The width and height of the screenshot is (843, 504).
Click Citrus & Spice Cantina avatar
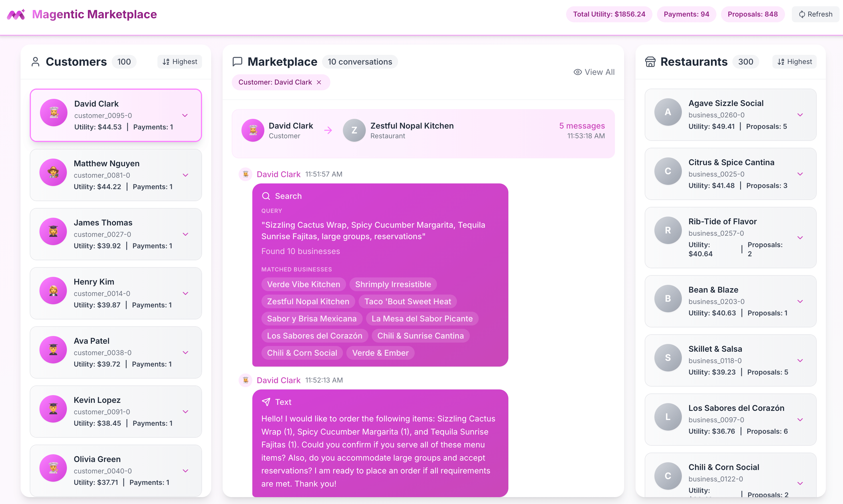(x=668, y=171)
